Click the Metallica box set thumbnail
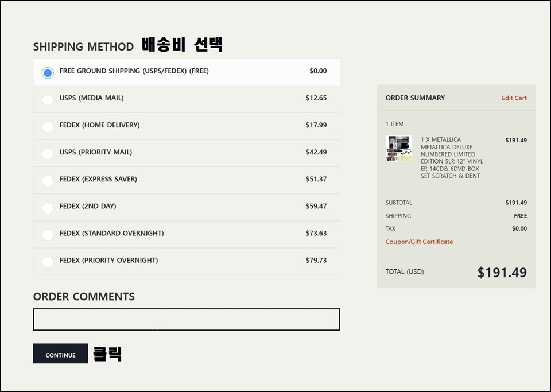Image resolution: width=551 pixels, height=392 pixels. [399, 149]
